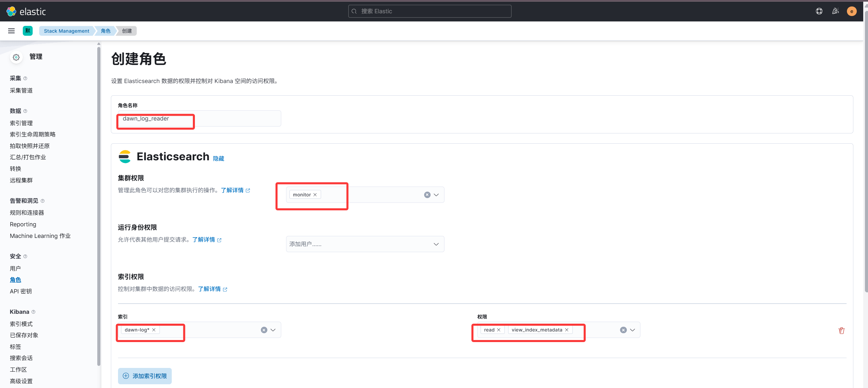Open 用户 under 安全 section
The width and height of the screenshot is (868, 388).
tap(15, 268)
